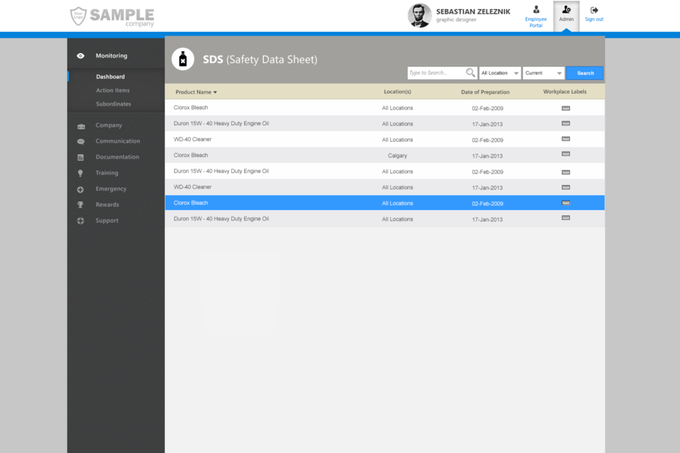Open the Company menu item
Viewport: 680px width, 453px height.
click(x=109, y=125)
